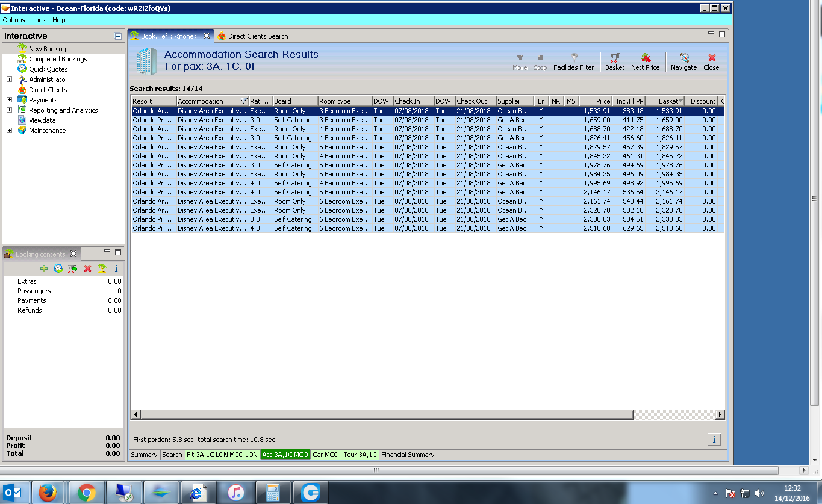Click the Extras row in Booking contents
Screen dimensions: 822x504
63,281
